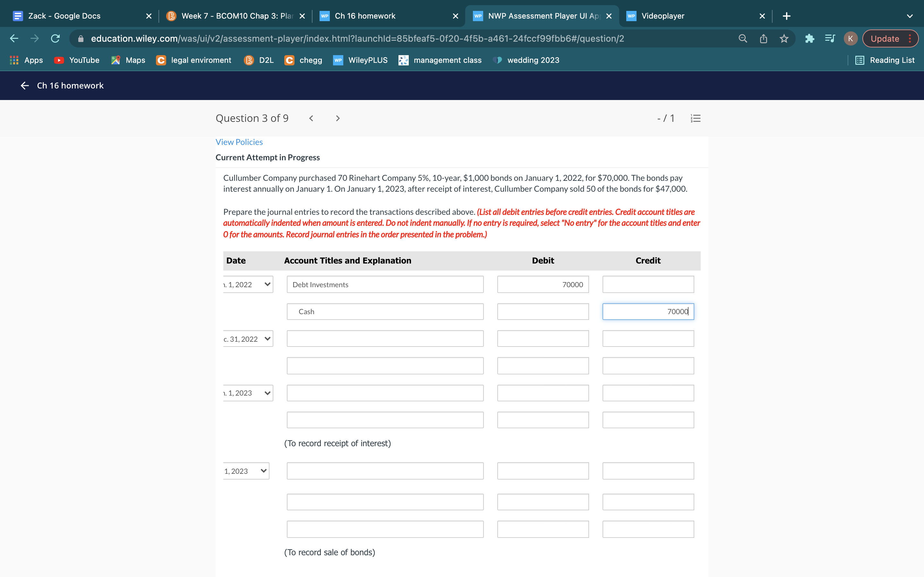Open the date dropdown for sale of bonds
Image resolution: width=924 pixels, height=577 pixels.
[246, 471]
